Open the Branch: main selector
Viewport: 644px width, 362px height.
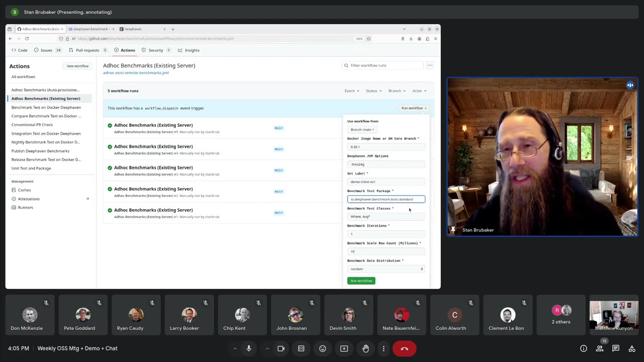click(362, 130)
